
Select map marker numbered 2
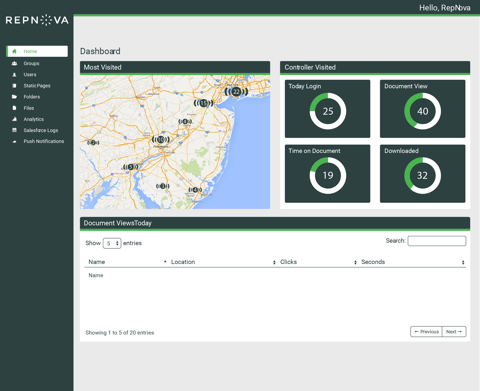93,143
